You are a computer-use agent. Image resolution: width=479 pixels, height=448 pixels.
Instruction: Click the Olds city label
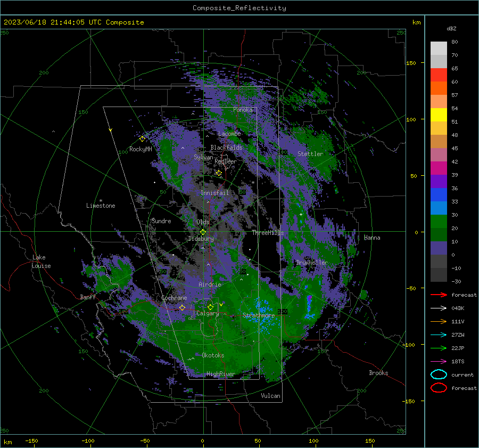(x=203, y=222)
